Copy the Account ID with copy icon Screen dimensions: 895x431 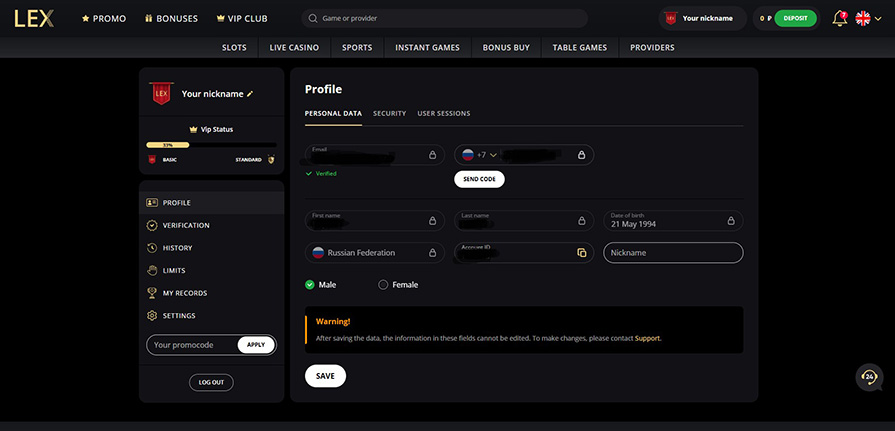tap(582, 253)
